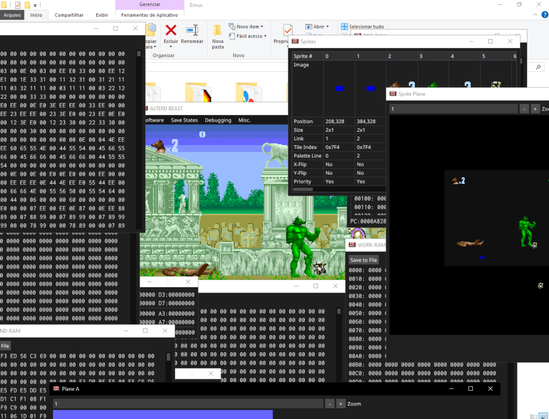Viewport: 549px width, 419px height.
Task: Collapse the ribbon with the chevron arrow
Action: (x=535, y=15)
